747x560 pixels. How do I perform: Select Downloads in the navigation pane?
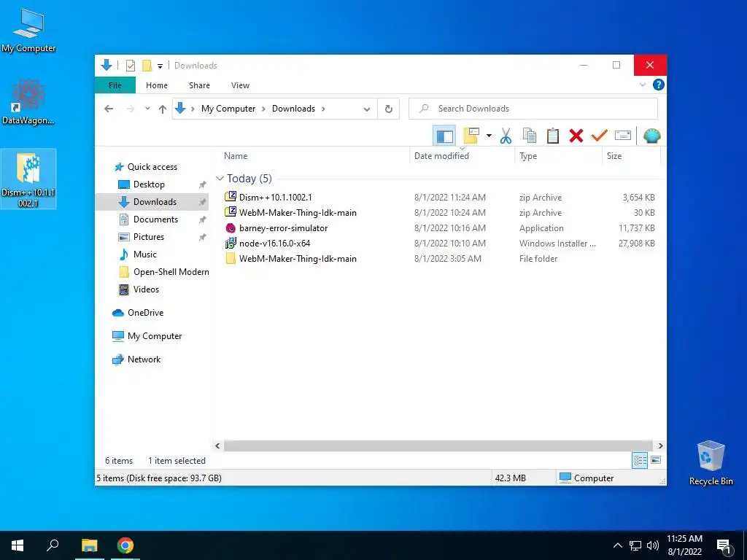click(x=152, y=202)
